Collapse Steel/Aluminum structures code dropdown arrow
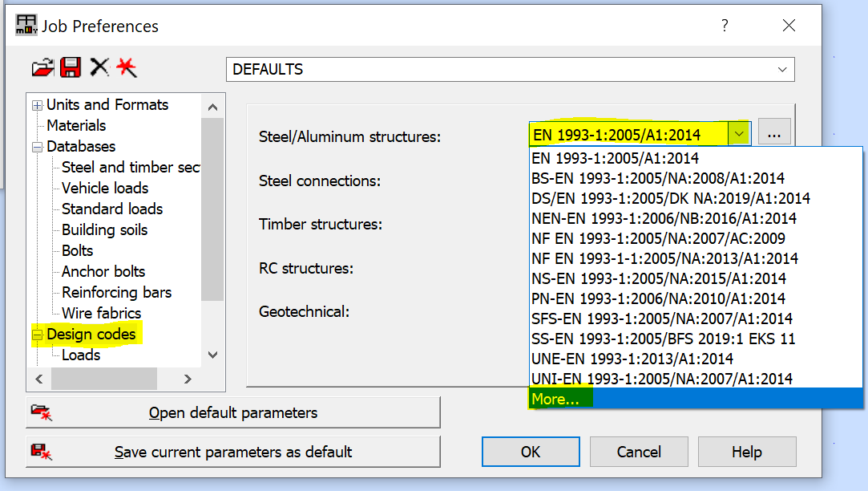868x491 pixels. [x=739, y=134]
